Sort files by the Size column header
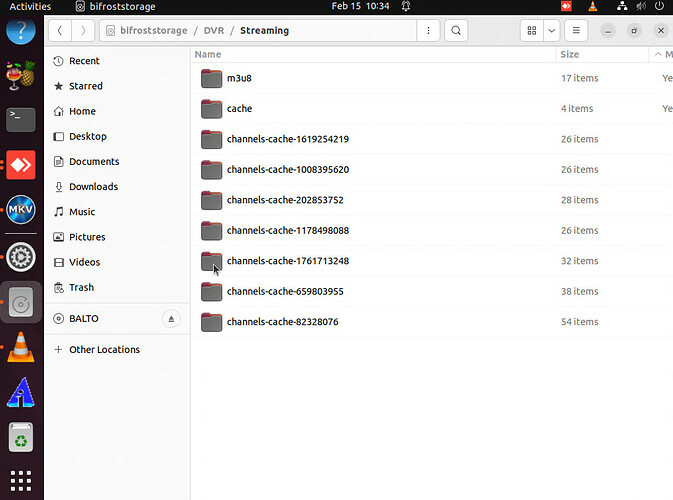Viewport: 673px width, 500px height. pos(570,55)
